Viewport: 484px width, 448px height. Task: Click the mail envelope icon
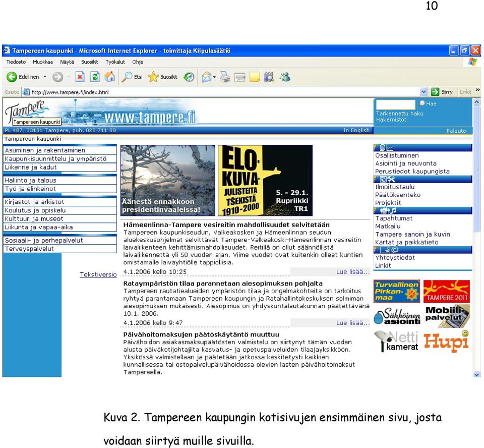(x=207, y=77)
